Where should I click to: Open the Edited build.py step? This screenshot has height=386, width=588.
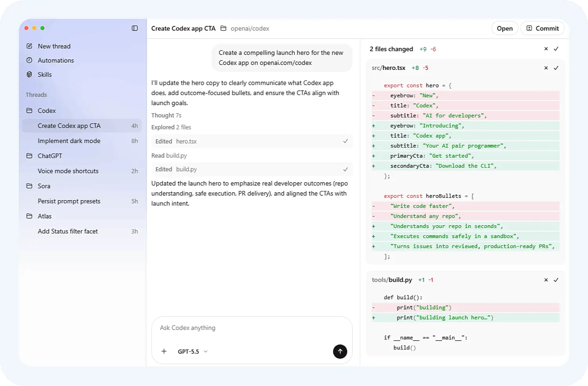pos(252,169)
